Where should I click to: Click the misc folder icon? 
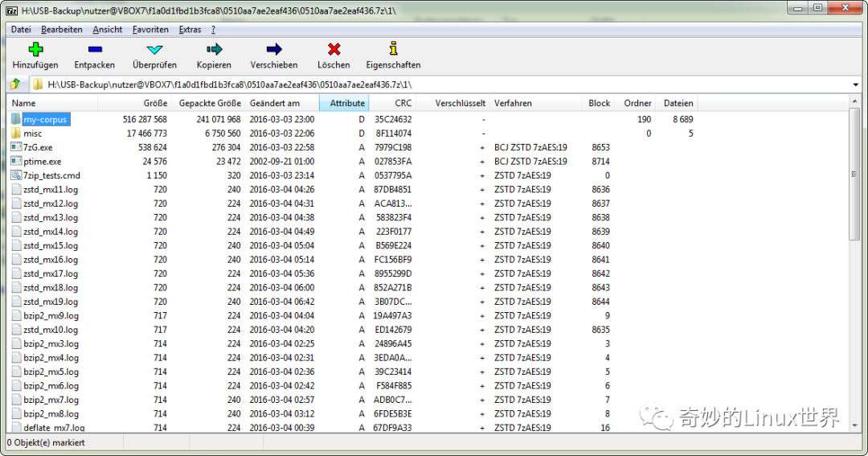coord(16,133)
